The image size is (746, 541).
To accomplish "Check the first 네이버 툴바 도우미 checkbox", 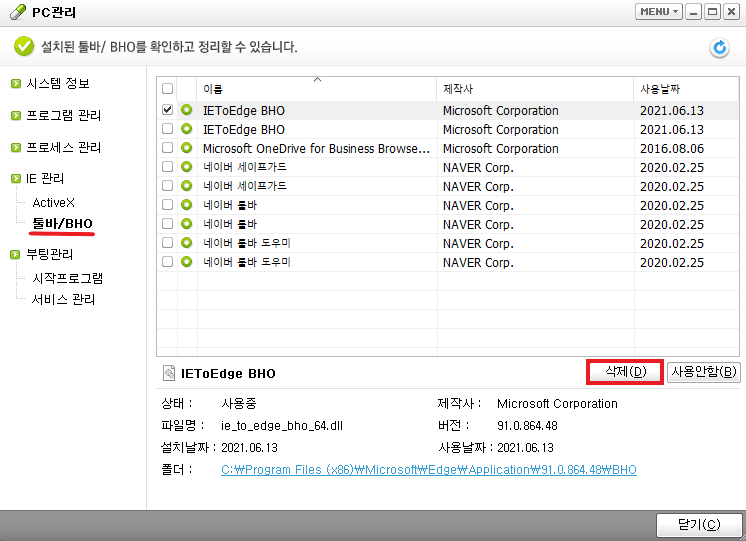I will pyautogui.click(x=167, y=243).
